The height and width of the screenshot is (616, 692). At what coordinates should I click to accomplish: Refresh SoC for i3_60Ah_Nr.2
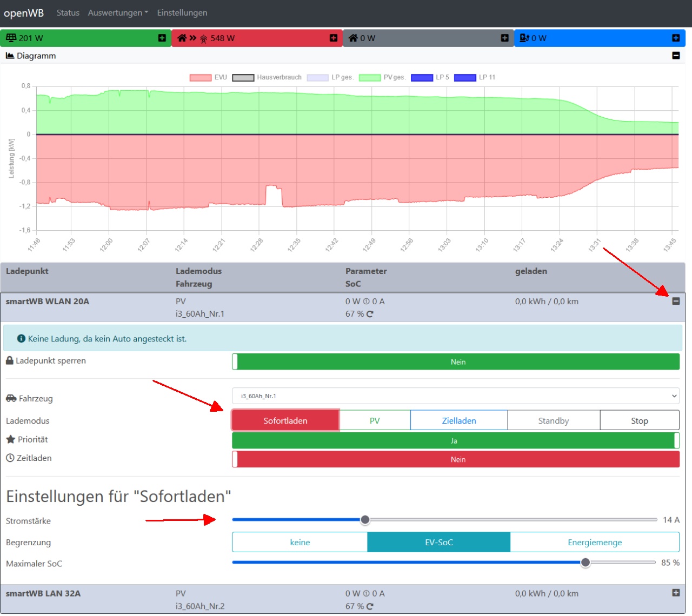coord(370,606)
